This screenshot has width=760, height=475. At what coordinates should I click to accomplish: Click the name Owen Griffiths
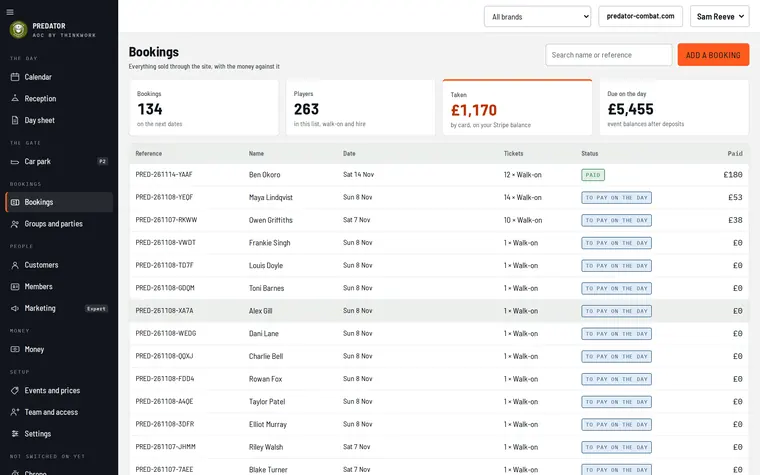270,220
